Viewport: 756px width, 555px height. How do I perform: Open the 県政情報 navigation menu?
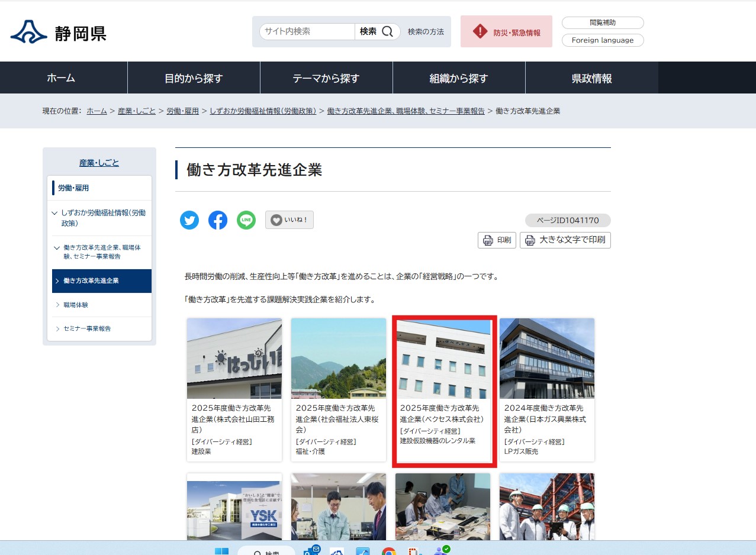(x=591, y=77)
